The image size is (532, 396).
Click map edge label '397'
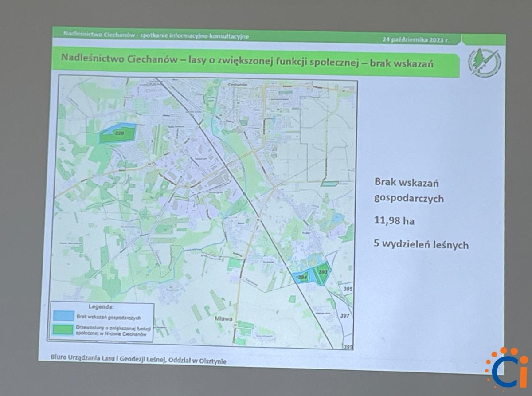coord(345,316)
